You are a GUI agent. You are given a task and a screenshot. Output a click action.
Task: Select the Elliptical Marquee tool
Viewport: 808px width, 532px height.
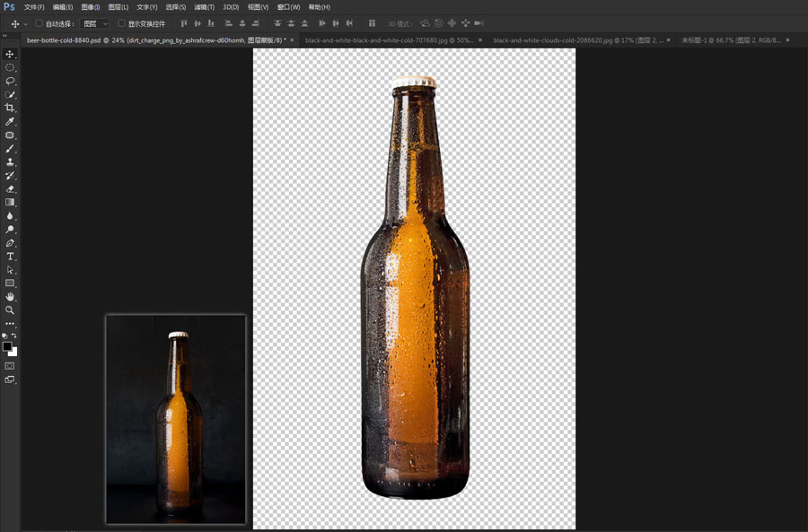10,67
